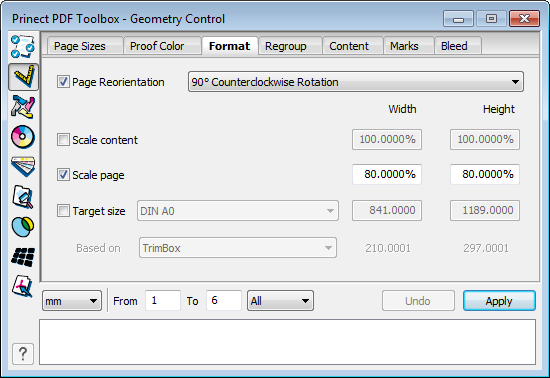Select the Geometry Control ruler icon
The image size is (550, 378).
(x=23, y=76)
